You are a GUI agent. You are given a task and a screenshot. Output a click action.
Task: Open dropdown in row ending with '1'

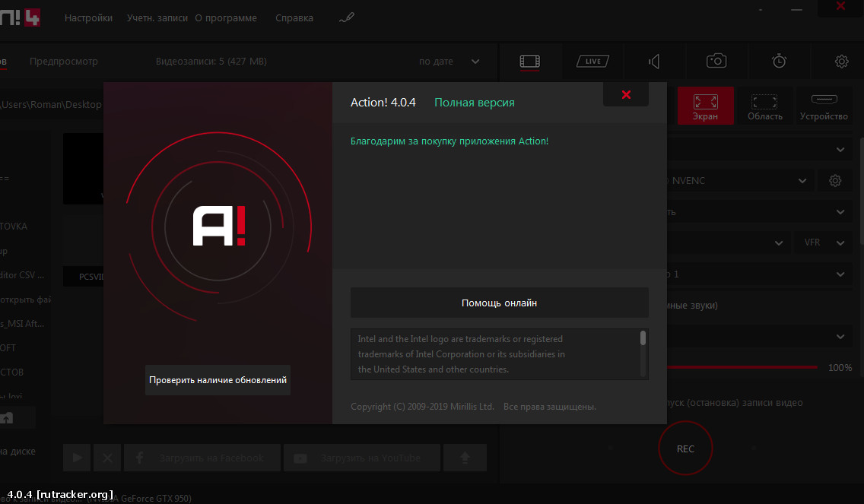click(x=840, y=274)
